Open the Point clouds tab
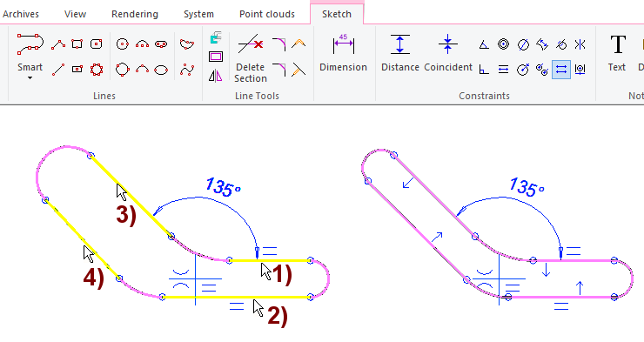 tap(267, 14)
